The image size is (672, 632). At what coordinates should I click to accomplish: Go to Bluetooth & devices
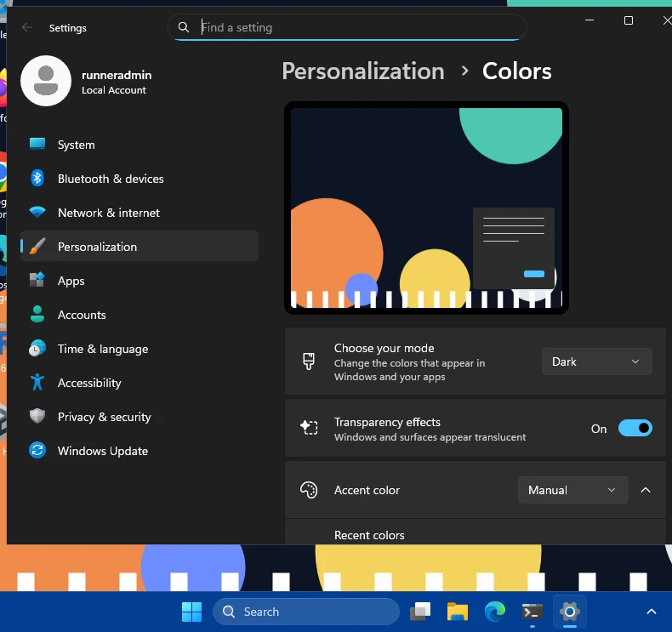(140, 179)
